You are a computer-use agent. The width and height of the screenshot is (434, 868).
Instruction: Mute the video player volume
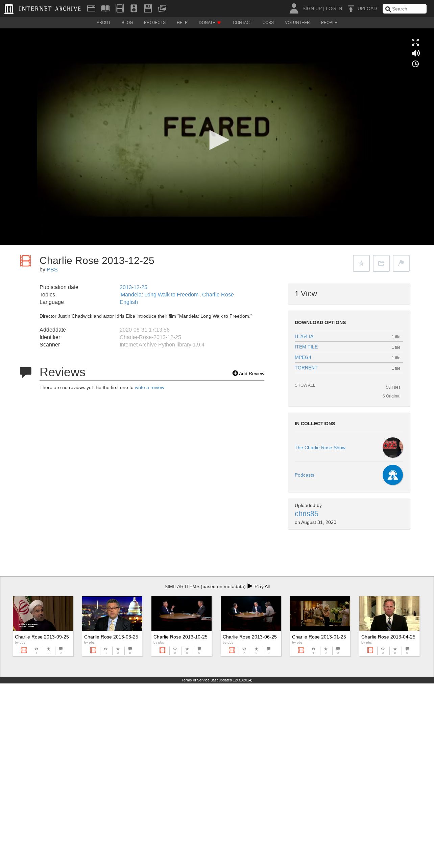pos(415,53)
